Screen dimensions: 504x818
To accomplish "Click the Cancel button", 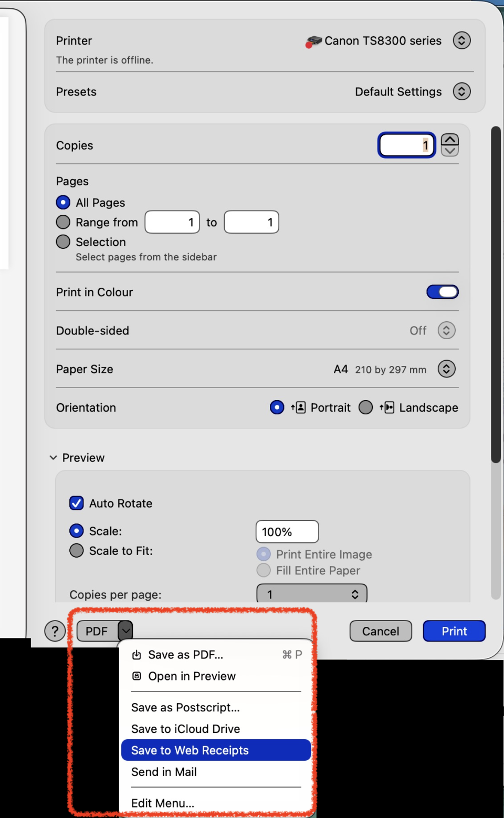I will click(381, 631).
